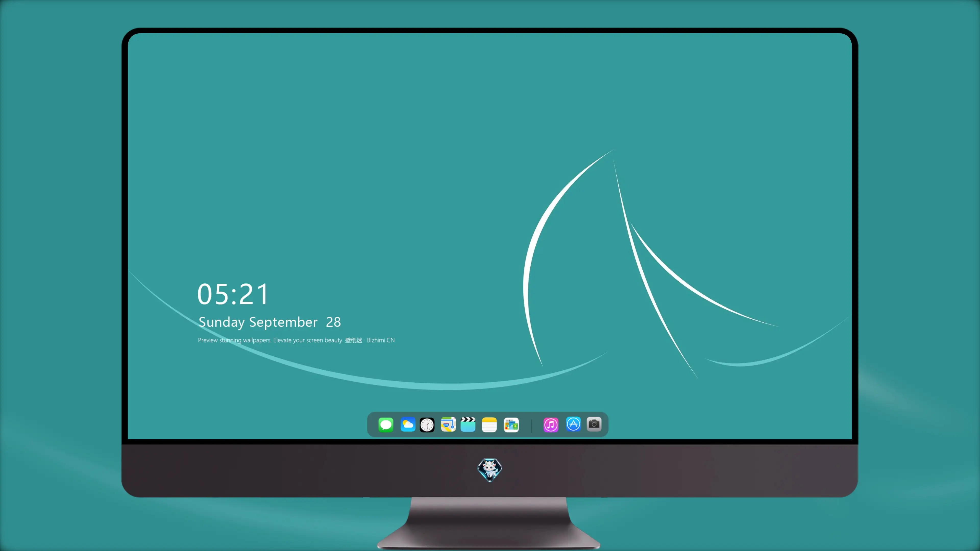Click the Bizhimi.CN wallpaper tagline text
Screen dimensions: 980x551
(x=296, y=340)
